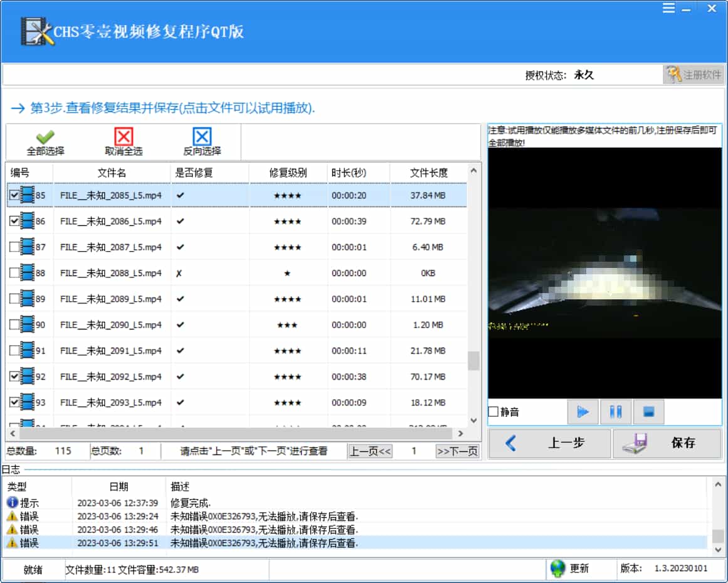Select file name FILE__未知_2088_L5.mp4
728x583 pixels.
pos(111,273)
